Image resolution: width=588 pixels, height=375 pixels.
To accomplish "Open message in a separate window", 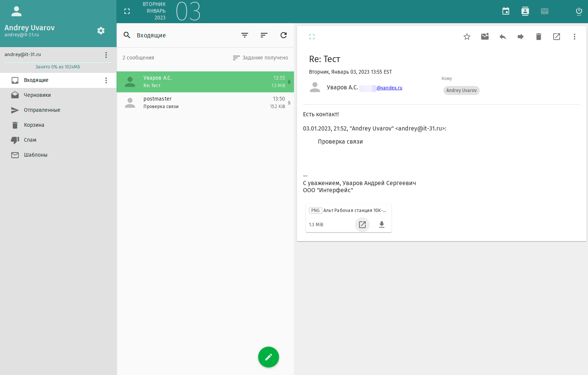I will [557, 37].
